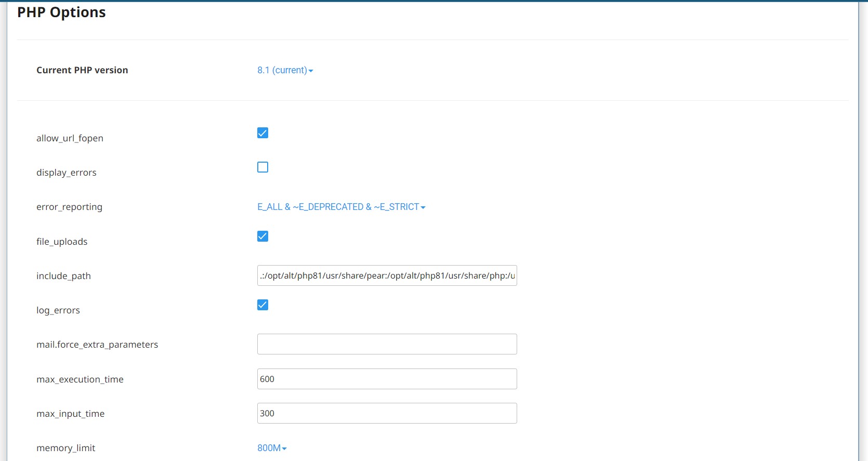Toggle the file_uploads checkbox
868x461 pixels.
point(262,236)
